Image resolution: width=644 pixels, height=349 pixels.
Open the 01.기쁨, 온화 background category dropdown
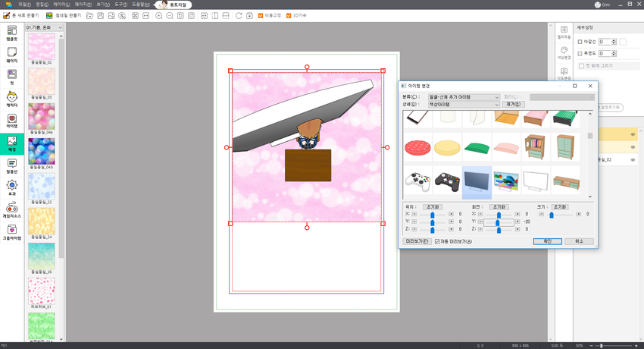(45, 27)
